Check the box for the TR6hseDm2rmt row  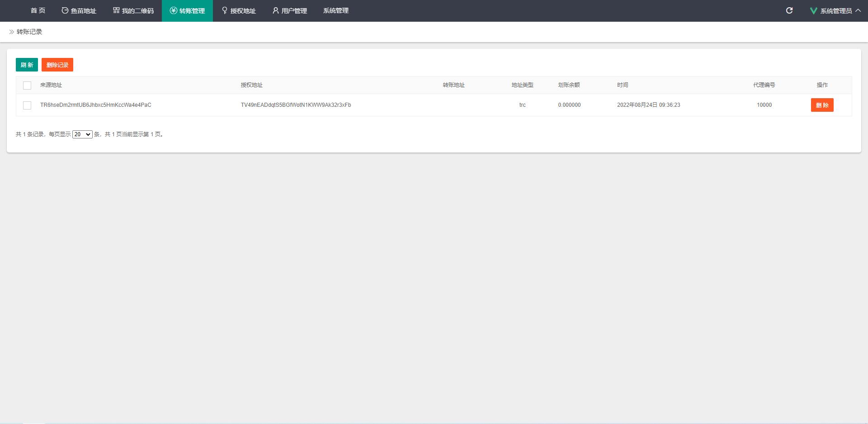pos(27,105)
